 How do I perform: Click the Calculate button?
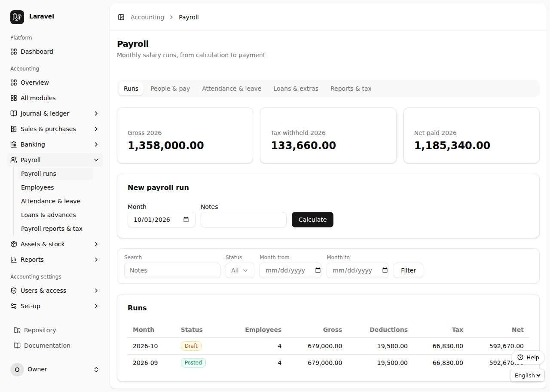tap(312, 220)
